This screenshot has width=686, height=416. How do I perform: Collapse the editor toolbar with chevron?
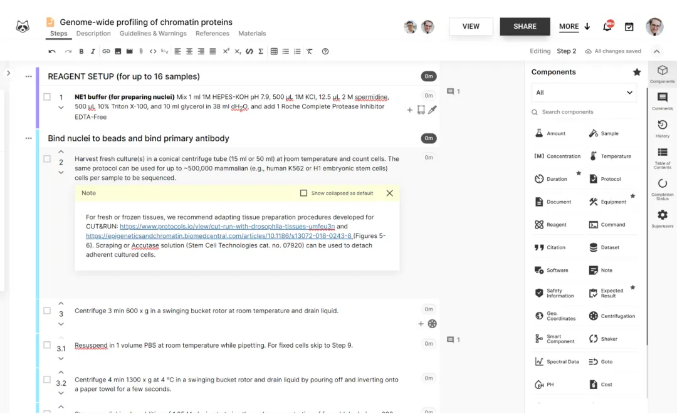pos(656,51)
